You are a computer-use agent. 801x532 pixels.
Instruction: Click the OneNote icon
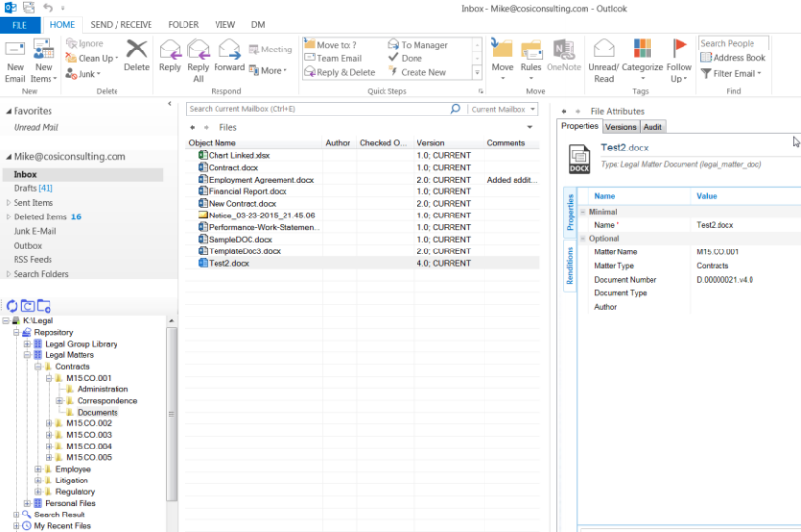[x=564, y=50]
